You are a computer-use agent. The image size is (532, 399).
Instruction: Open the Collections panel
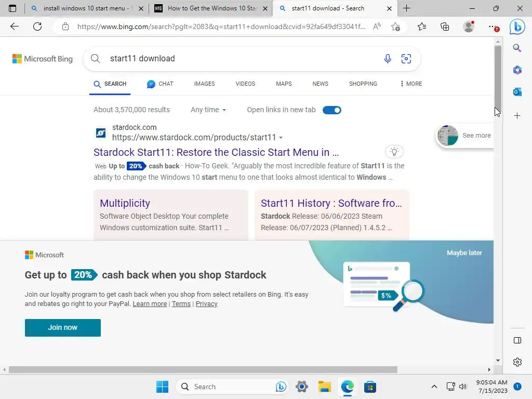[x=445, y=26]
